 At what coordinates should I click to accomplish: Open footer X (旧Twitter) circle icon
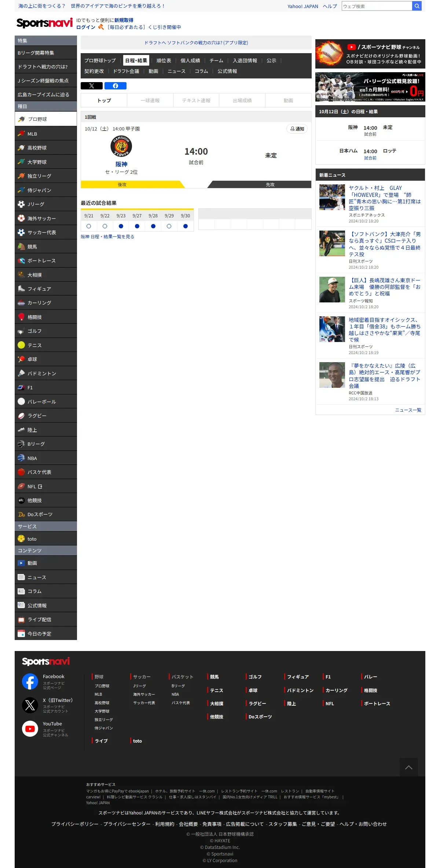[30, 705]
